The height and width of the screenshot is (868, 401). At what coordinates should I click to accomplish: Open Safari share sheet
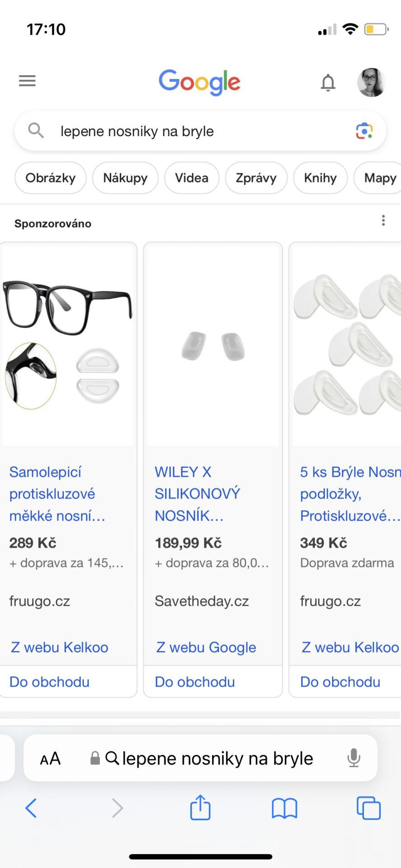click(x=200, y=808)
